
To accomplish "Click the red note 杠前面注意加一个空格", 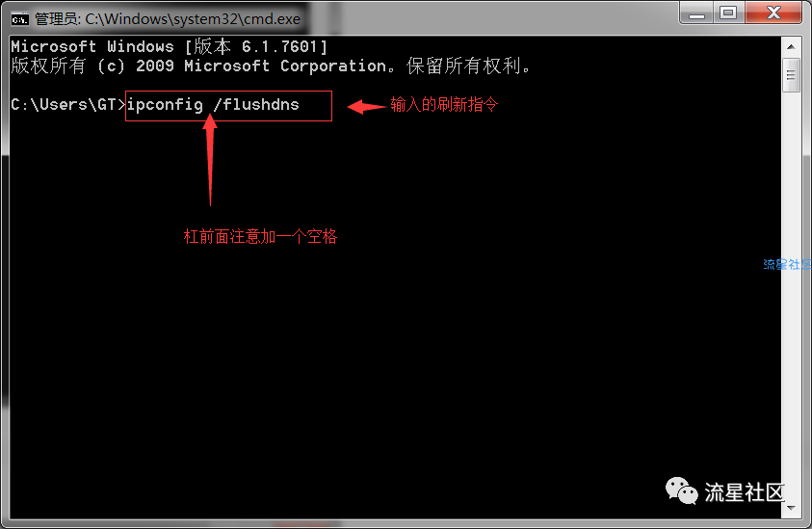I will click(x=260, y=236).
